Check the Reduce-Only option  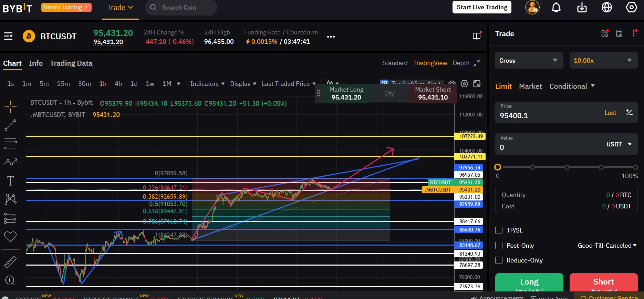(x=499, y=260)
